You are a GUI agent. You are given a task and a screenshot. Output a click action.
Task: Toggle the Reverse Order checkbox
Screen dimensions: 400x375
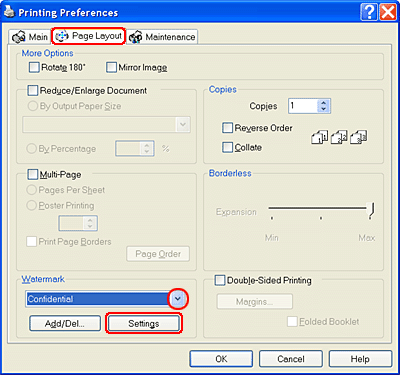click(227, 128)
